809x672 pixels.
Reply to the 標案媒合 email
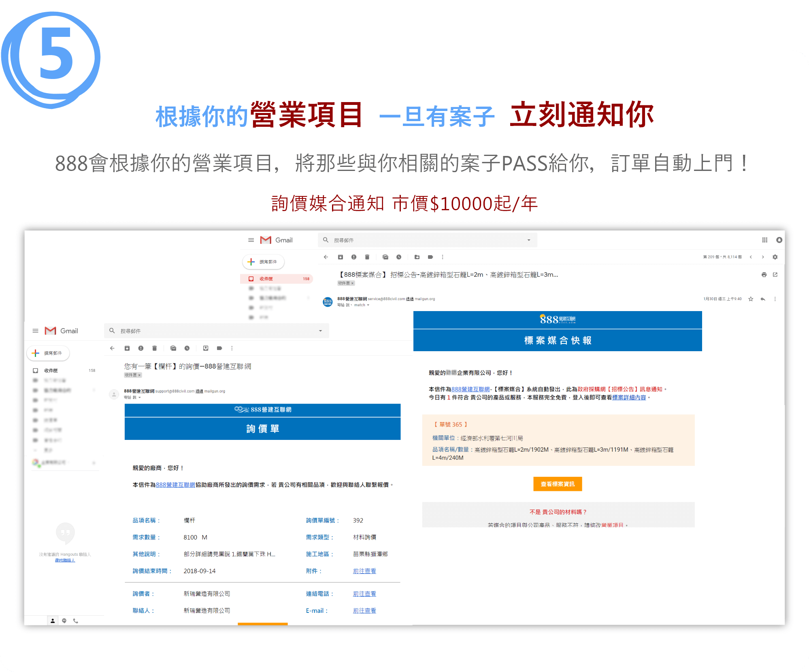(763, 299)
